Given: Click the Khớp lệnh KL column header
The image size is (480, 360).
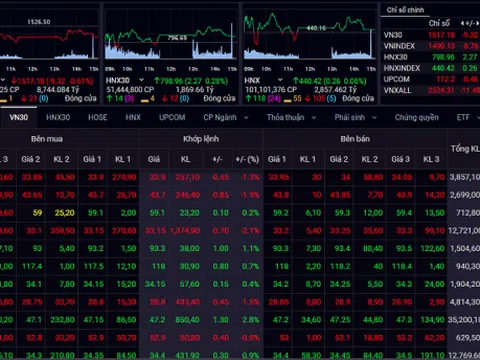Looking at the screenshot, I should pyautogui.click(x=186, y=159).
